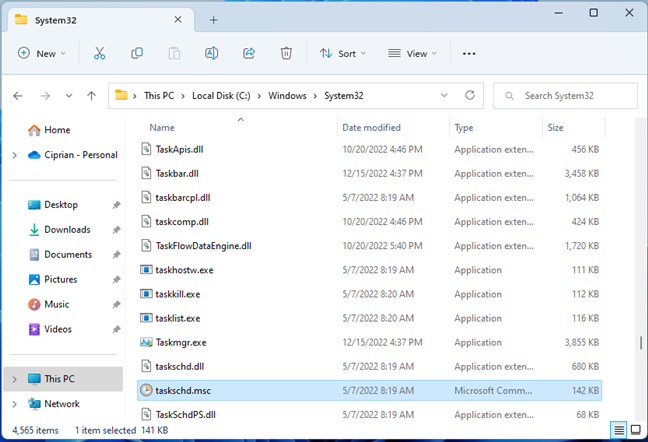This screenshot has height=442, width=648.
Task: Click the Share icon in toolbar
Action: coord(249,53)
